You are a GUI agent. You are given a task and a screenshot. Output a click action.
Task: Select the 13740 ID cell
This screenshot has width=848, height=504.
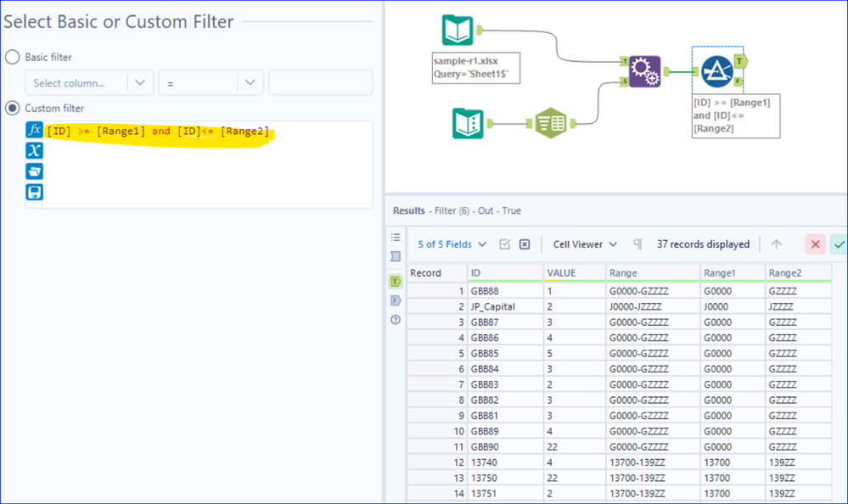point(505,462)
